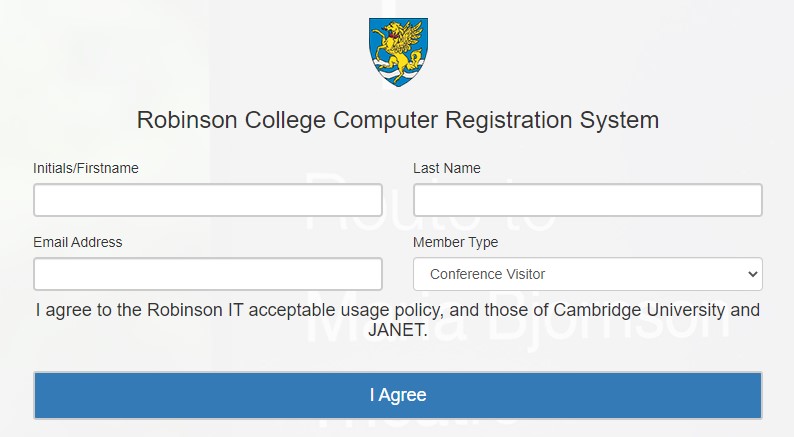This screenshot has width=794, height=437.
Task: Click the Initials/Firstname label
Action: [x=86, y=168]
